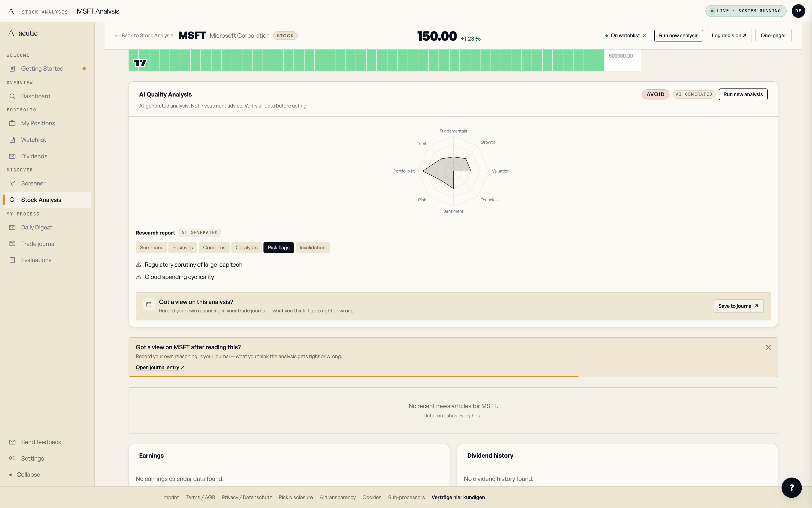Open the Concerns tab

tap(214, 248)
